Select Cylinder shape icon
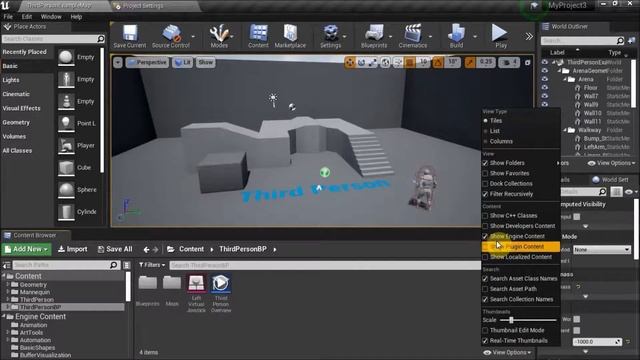Screen dimensions: 640x360 [66, 211]
